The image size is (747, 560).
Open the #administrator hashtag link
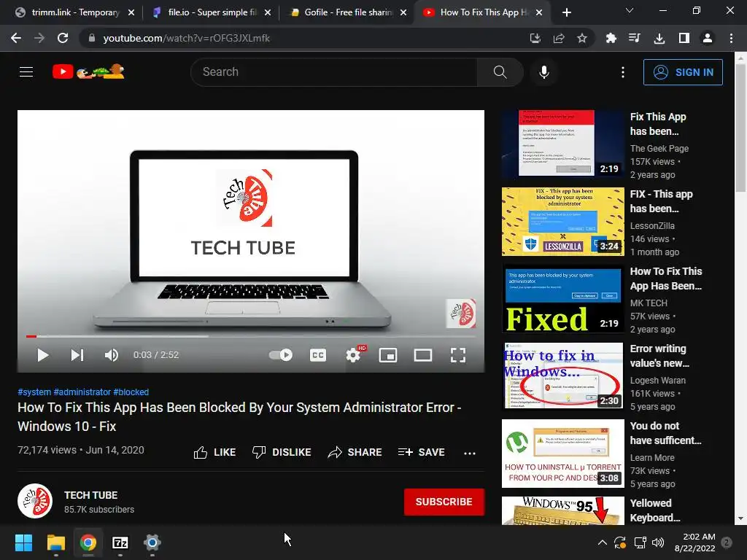click(x=82, y=392)
